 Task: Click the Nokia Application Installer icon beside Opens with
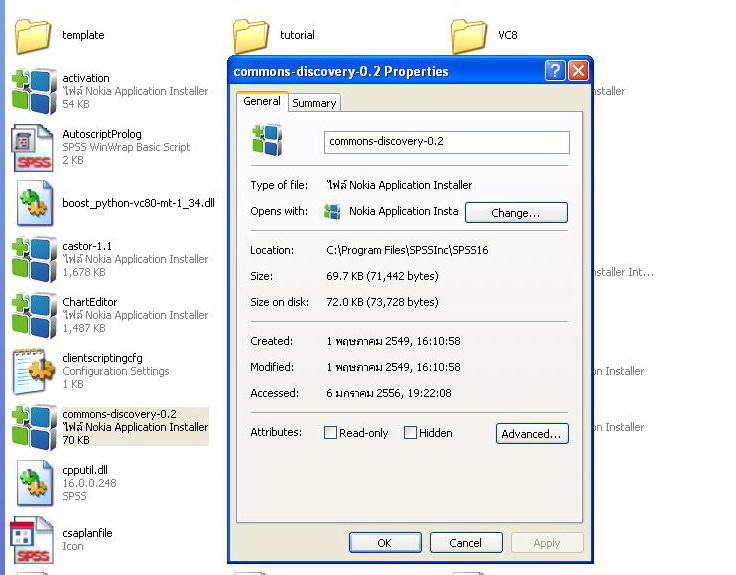tap(332, 212)
